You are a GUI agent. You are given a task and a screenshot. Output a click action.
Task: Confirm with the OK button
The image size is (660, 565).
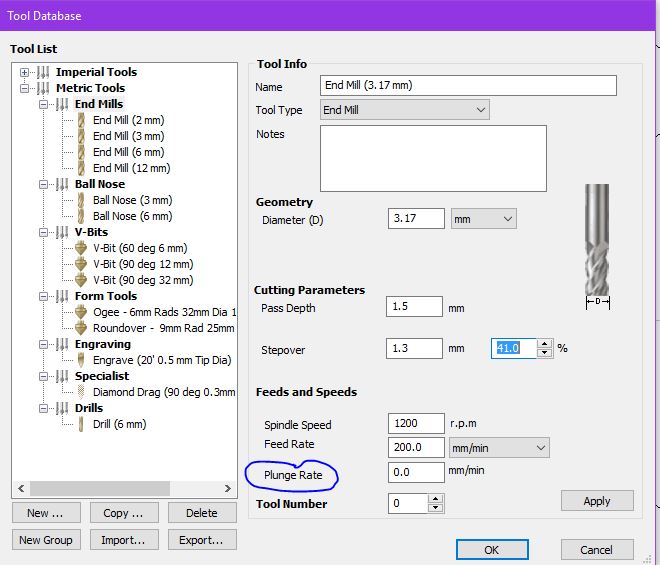click(x=492, y=550)
